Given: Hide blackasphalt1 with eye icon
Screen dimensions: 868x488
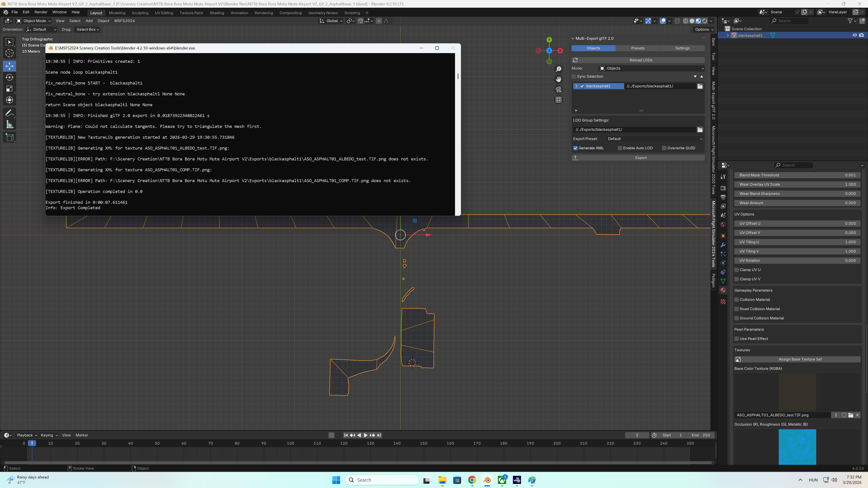Looking at the screenshot, I should tap(854, 35).
